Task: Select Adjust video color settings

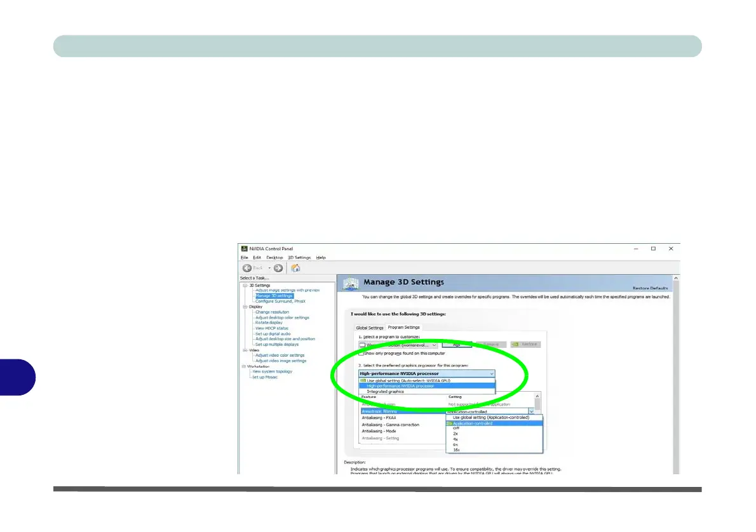Action: pyautogui.click(x=280, y=355)
